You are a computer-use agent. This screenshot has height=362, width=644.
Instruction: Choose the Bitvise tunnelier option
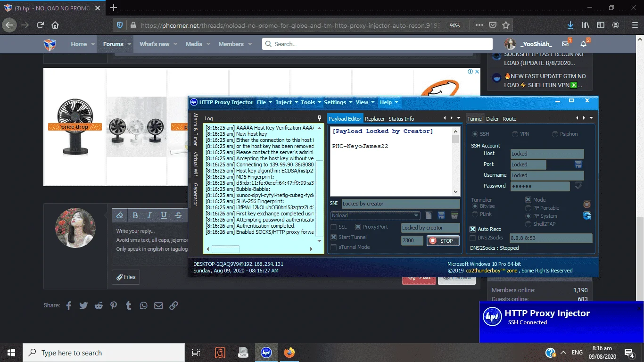(x=475, y=206)
